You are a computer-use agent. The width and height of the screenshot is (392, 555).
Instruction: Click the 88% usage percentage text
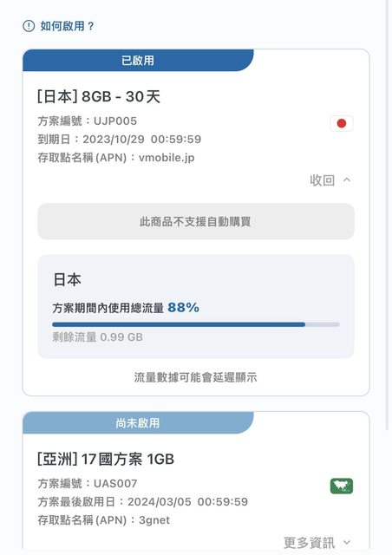click(184, 307)
